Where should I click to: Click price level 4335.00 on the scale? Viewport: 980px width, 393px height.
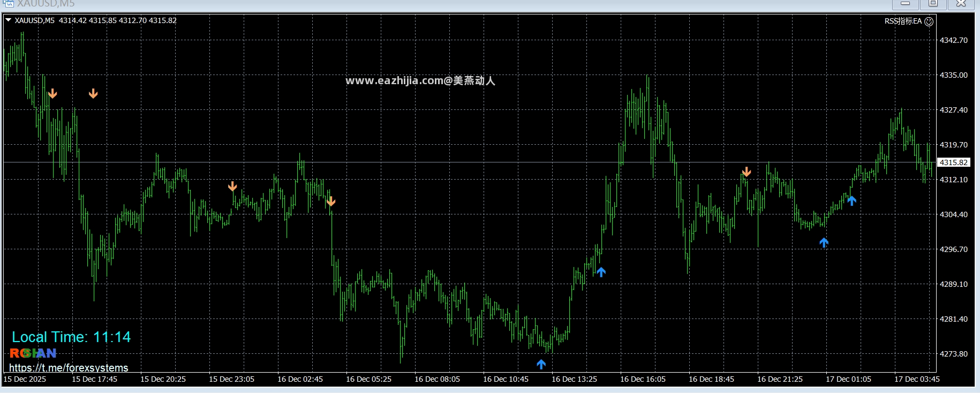click(x=954, y=75)
